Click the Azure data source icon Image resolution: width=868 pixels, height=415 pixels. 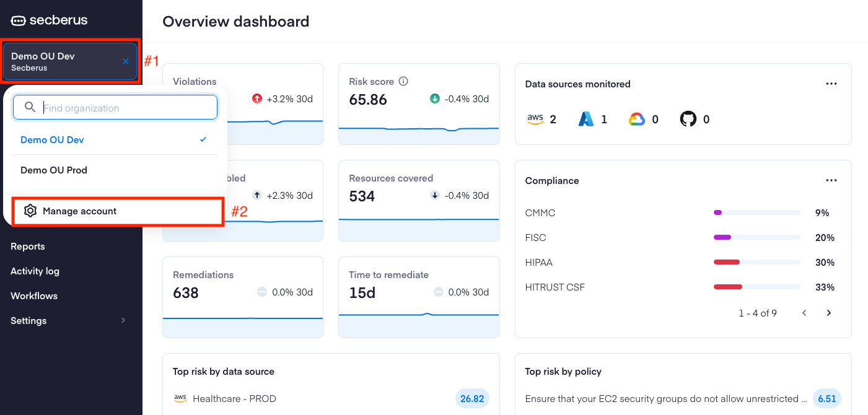tap(586, 119)
